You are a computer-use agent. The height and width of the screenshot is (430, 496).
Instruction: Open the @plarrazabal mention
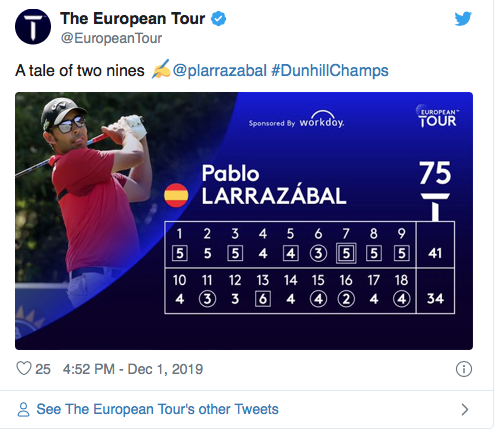(x=220, y=71)
